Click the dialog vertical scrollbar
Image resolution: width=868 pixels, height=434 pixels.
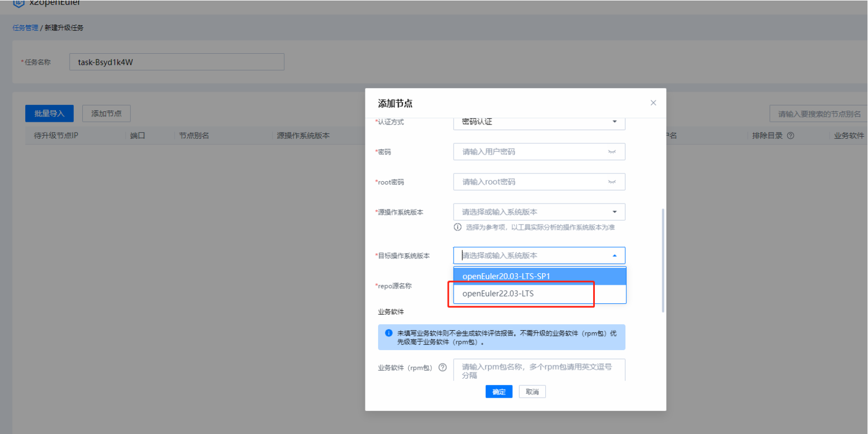coord(662,261)
